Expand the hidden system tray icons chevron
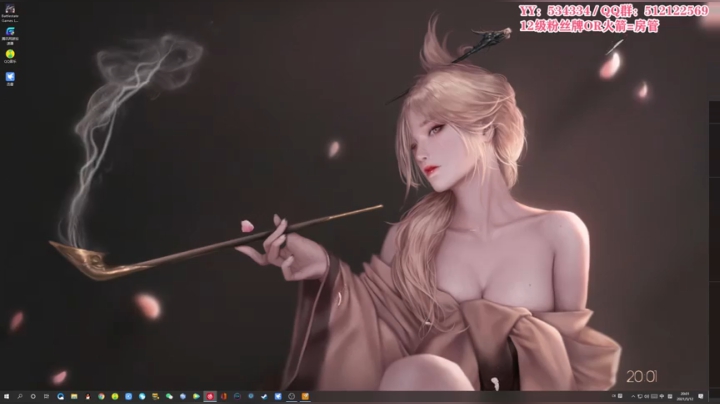The image size is (720, 404). [x=633, y=396]
